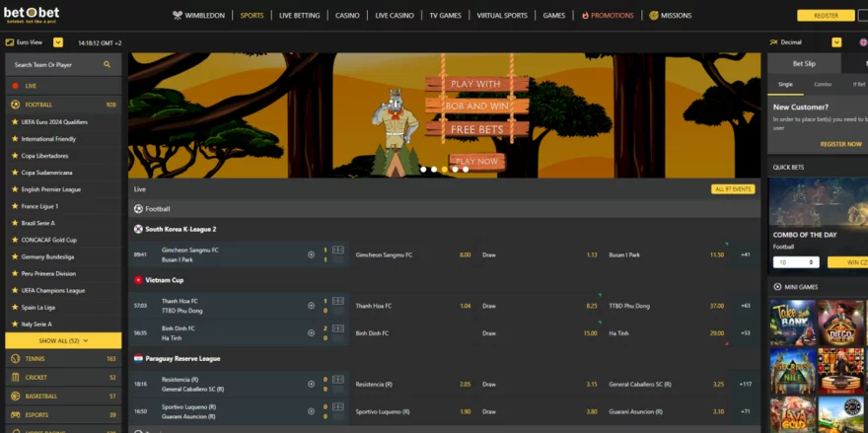Click the star next to Copa Libertadores
This screenshot has width=868, height=433.
[15, 156]
